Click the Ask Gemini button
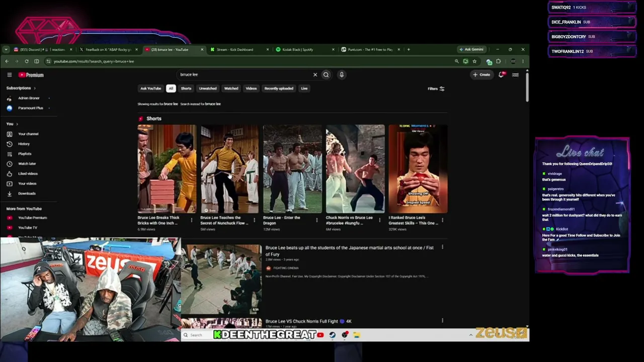Image resolution: width=644 pixels, height=362 pixels. 472,49
